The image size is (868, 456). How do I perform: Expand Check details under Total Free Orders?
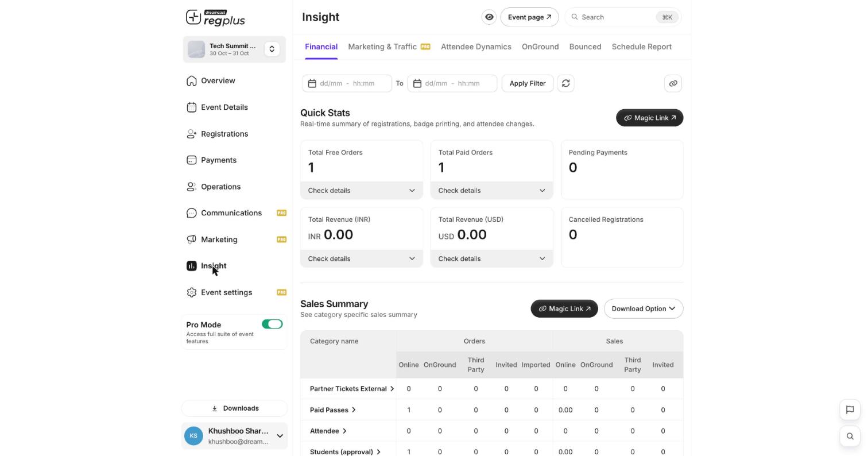[362, 191]
